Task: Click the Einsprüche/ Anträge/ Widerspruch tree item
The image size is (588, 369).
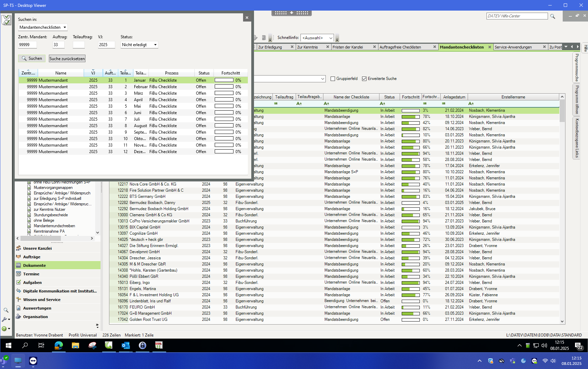Action: point(62,193)
